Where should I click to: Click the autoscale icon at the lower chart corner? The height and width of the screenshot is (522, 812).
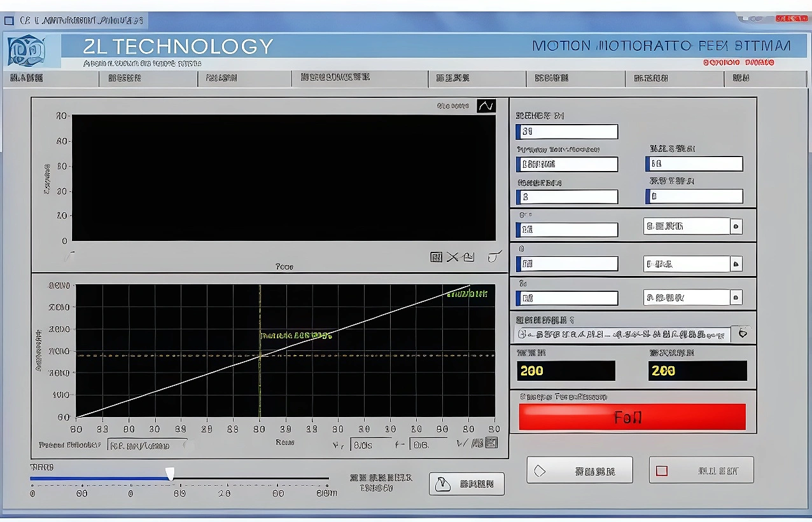[x=491, y=443]
